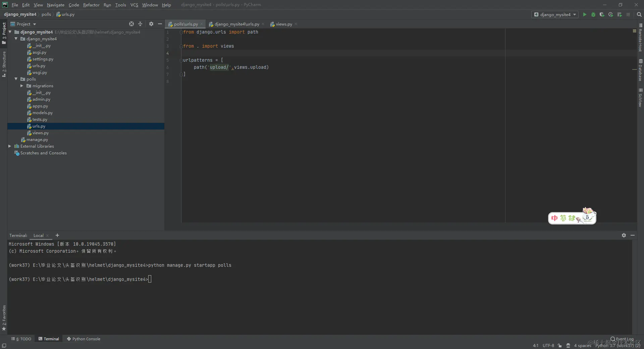The height and width of the screenshot is (349, 644).
Task: Start debugging with the bug icon
Action: tap(593, 14)
